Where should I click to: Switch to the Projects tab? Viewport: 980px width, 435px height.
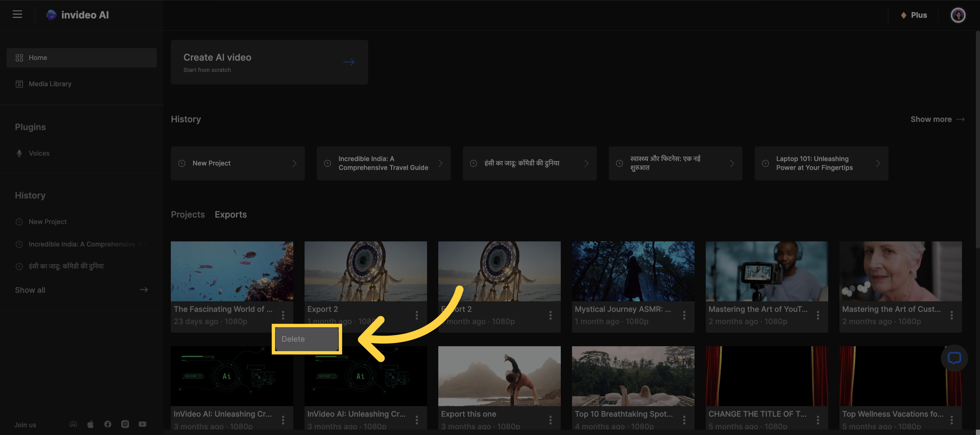coord(187,214)
